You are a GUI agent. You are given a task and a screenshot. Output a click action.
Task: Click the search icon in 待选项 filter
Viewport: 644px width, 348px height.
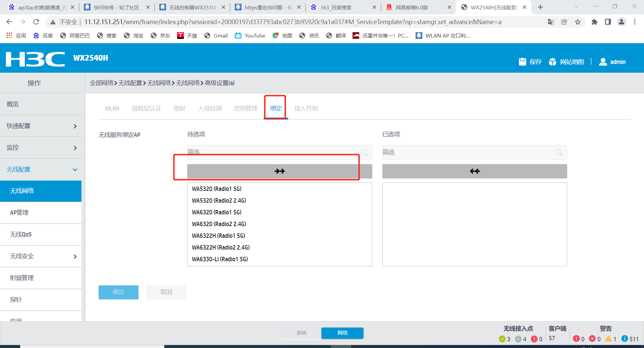point(365,152)
